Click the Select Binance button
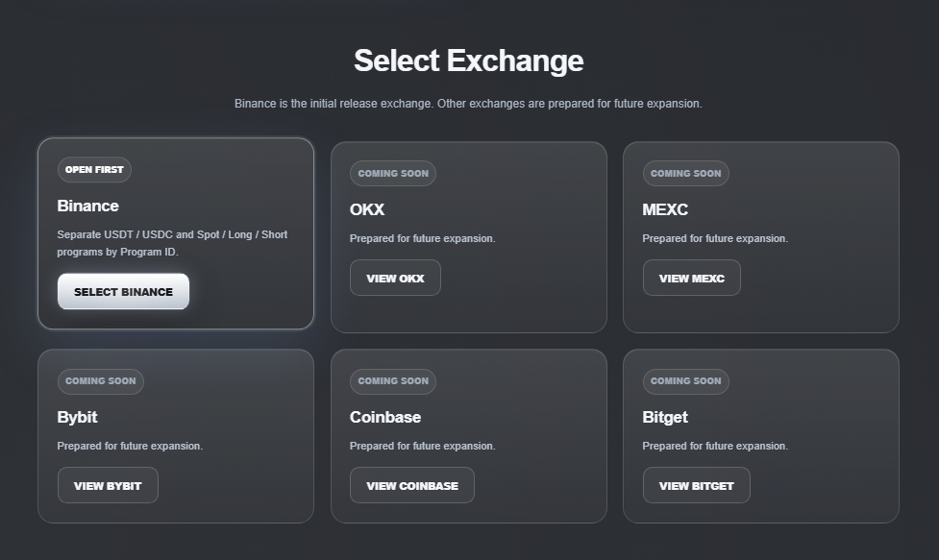Viewport: 939px width, 560px height. click(123, 291)
